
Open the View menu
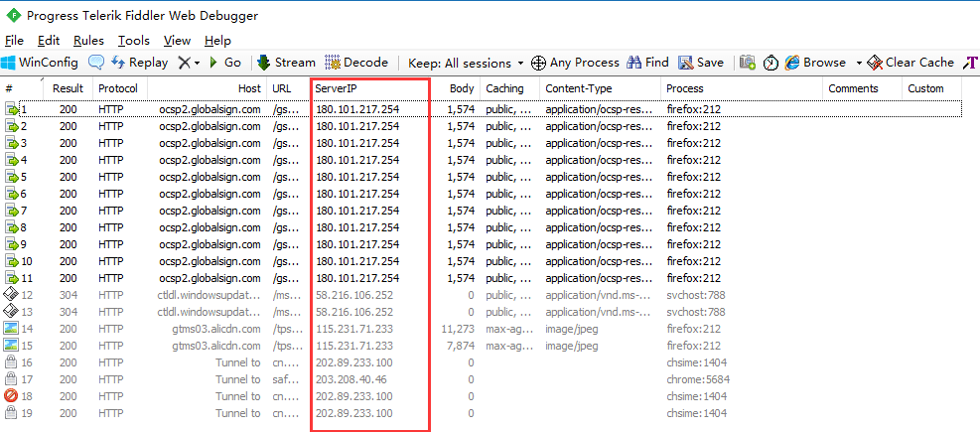(x=177, y=41)
